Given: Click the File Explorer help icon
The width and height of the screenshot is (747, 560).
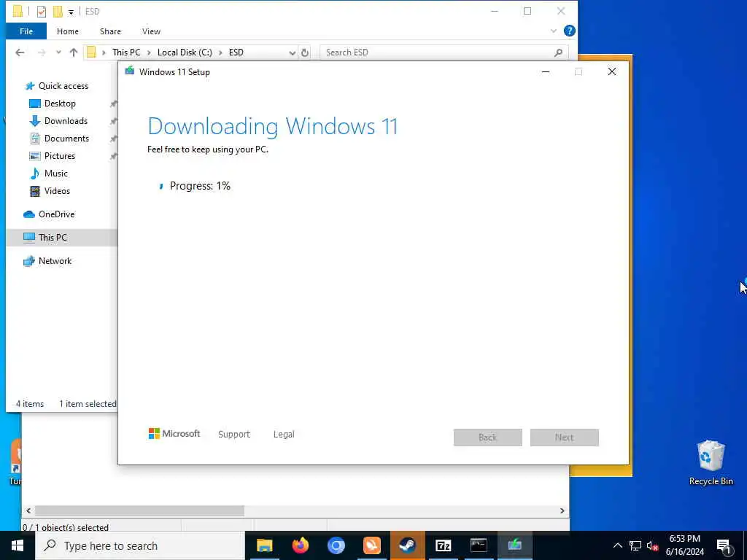Looking at the screenshot, I should (569, 31).
